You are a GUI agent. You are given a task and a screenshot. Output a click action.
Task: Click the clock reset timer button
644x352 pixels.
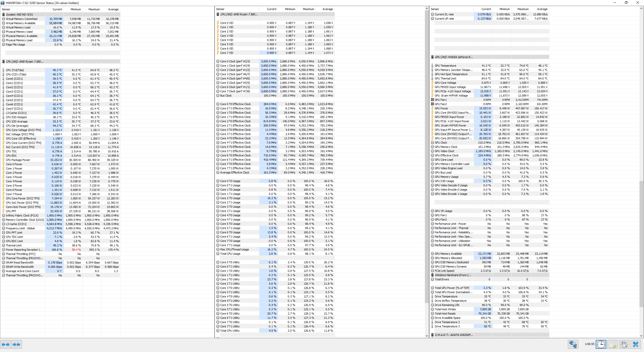tap(601, 344)
